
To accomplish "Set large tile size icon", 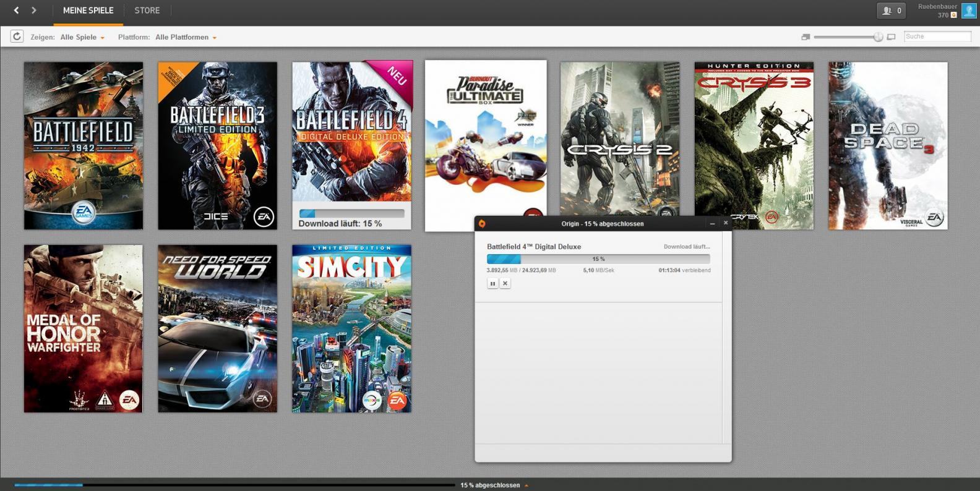I will [x=892, y=37].
